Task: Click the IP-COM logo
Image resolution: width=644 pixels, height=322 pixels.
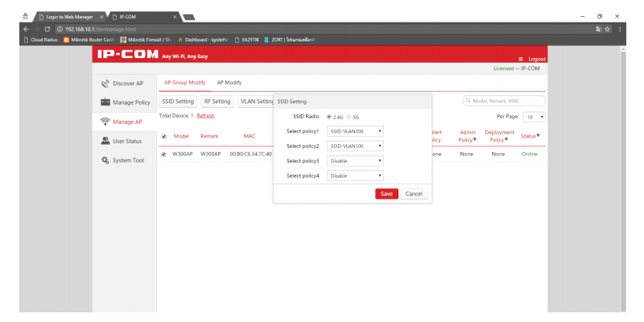Action: pos(128,54)
